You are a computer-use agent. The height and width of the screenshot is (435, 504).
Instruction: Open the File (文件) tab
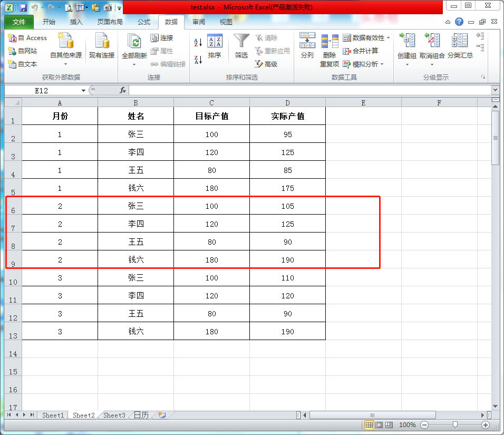pos(19,22)
